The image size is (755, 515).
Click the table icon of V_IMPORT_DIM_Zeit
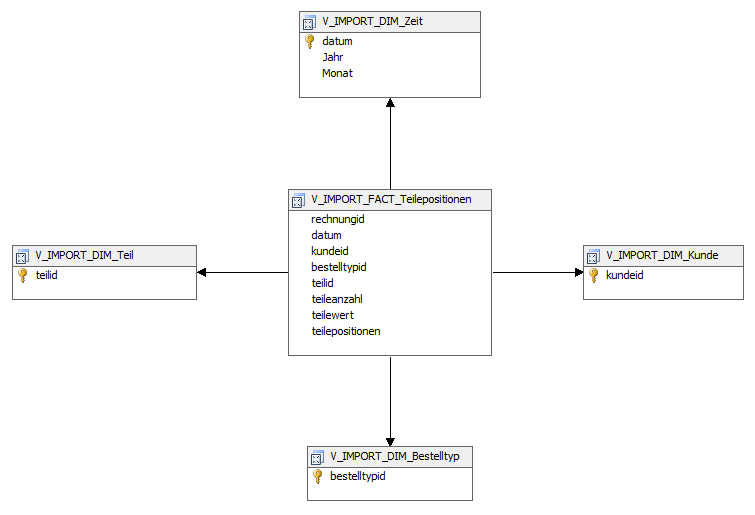(309, 22)
